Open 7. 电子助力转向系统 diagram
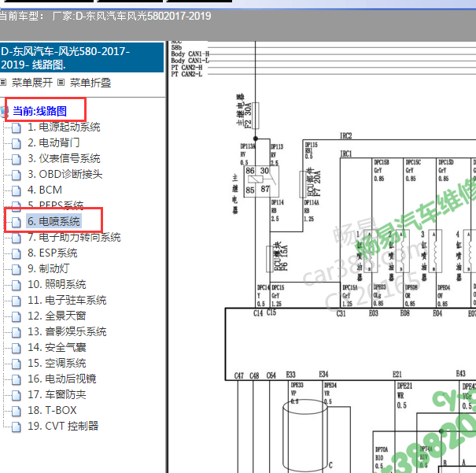This screenshot has width=476, height=473. [x=74, y=237]
